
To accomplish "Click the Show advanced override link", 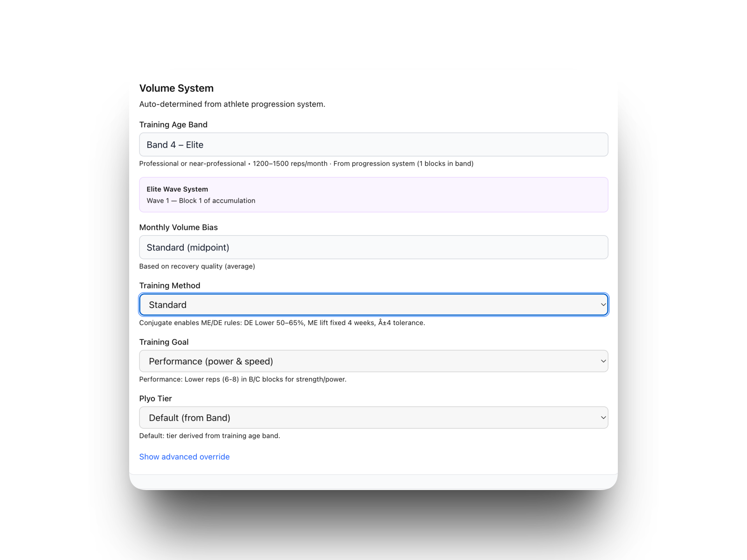I will coord(184,457).
